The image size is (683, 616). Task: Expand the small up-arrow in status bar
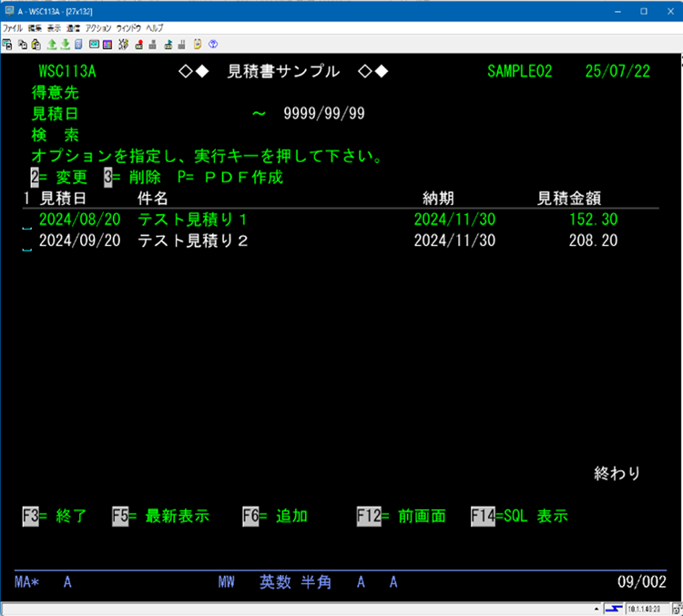(595, 609)
